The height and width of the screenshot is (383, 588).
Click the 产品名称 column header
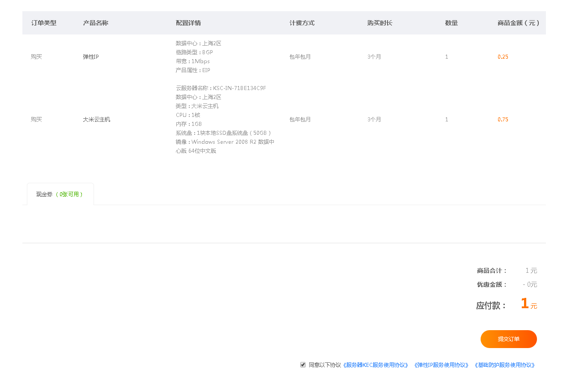[x=95, y=23]
